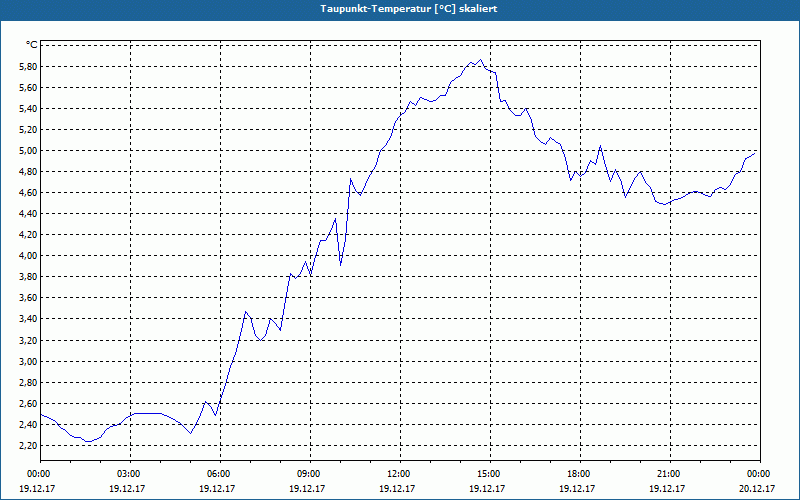Click the 00:00 label above 20.12.17
Viewport: 800px width, 500px height.
pyautogui.click(x=760, y=474)
